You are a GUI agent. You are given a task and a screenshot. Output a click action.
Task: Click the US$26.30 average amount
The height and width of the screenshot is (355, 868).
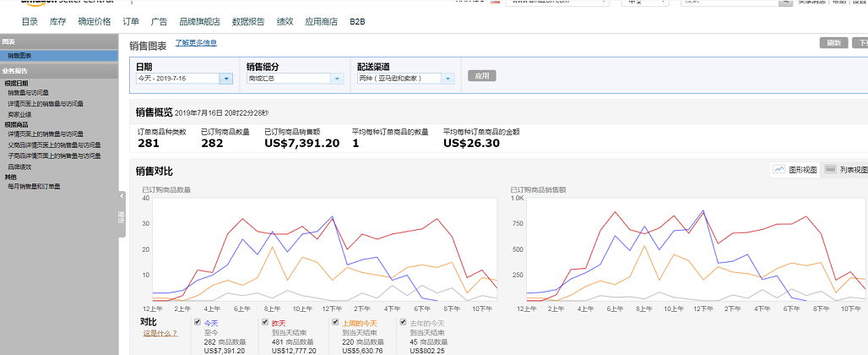pos(472,144)
